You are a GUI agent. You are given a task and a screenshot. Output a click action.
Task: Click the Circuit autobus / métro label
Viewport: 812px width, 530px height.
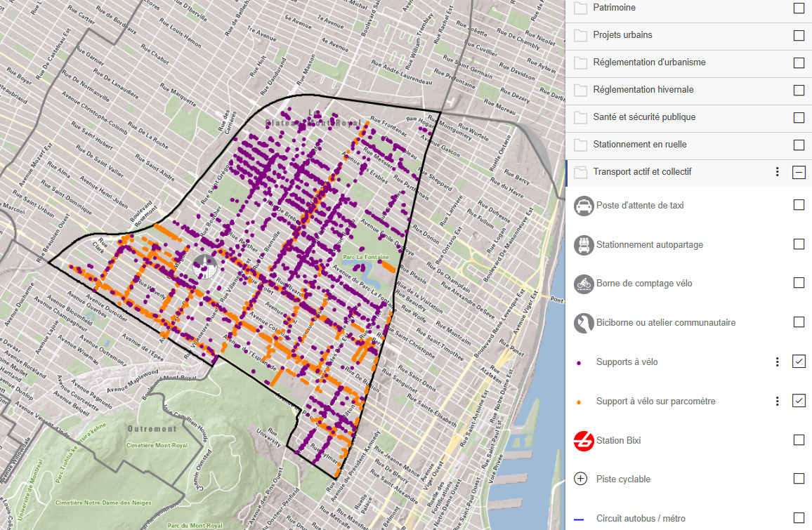(641, 518)
